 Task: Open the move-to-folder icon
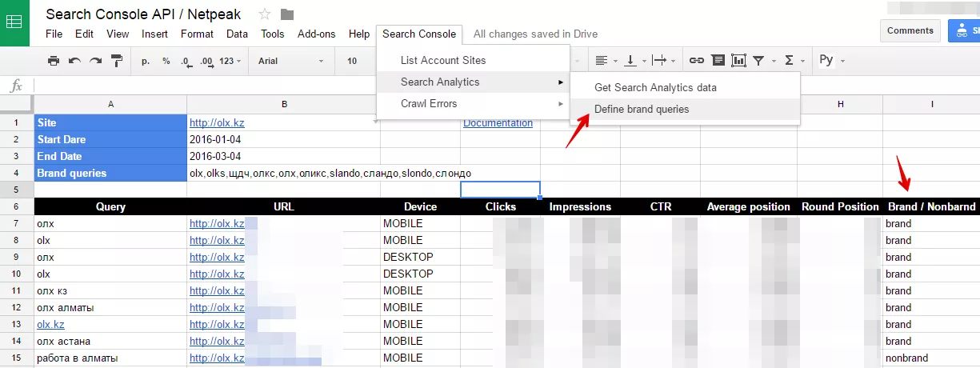287,14
